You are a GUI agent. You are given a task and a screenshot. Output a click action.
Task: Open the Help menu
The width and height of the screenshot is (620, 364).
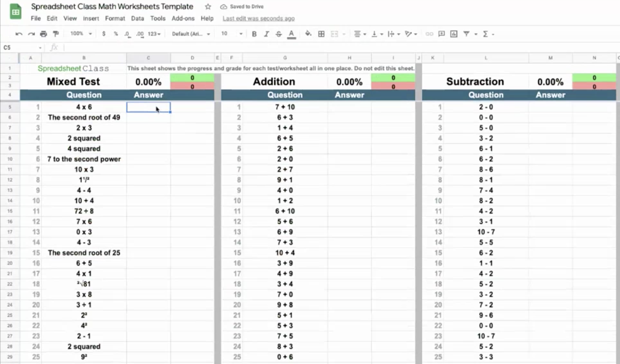[207, 18]
